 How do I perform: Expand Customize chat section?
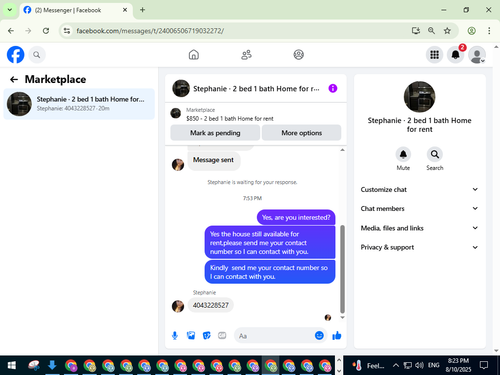tap(419, 189)
